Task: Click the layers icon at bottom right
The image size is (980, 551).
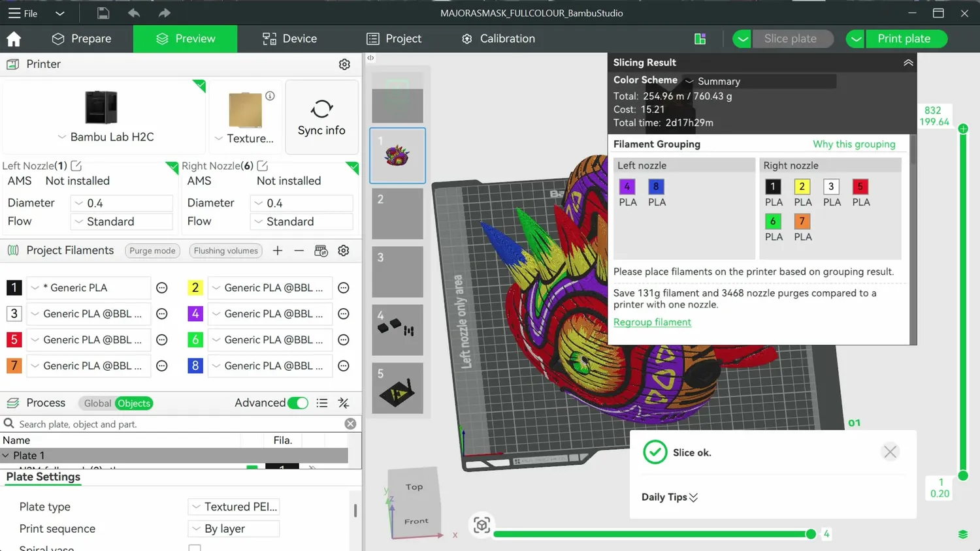Action: (x=963, y=534)
